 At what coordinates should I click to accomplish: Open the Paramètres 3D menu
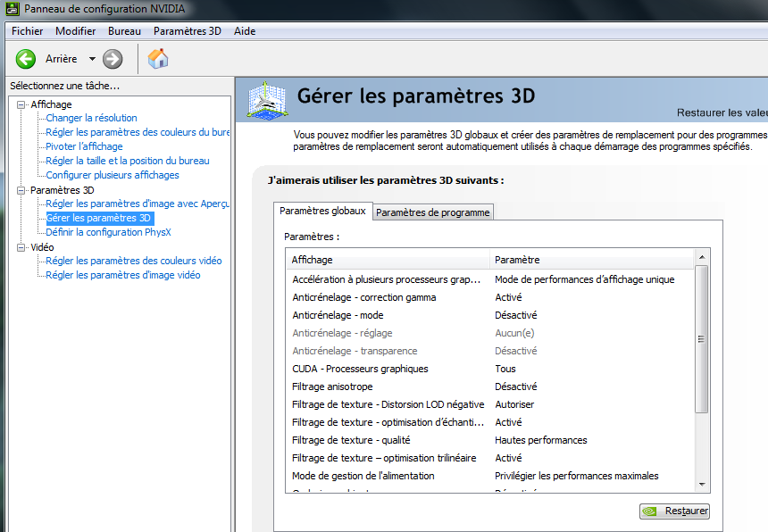click(187, 31)
